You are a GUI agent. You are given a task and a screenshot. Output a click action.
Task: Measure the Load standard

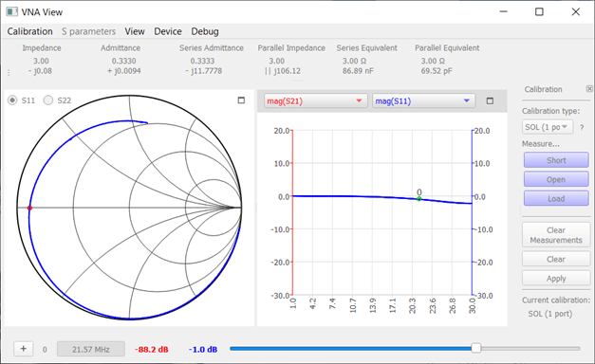tap(556, 198)
